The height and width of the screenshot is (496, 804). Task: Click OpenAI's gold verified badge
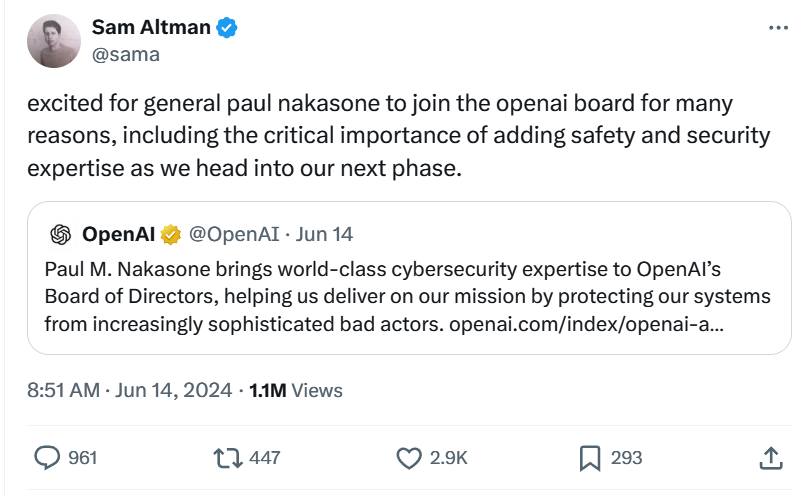[171, 235]
